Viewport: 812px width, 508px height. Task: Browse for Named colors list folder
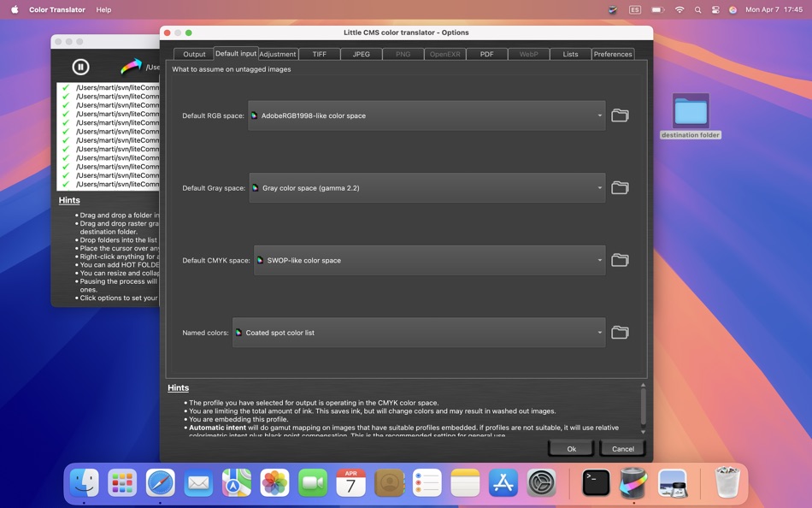pyautogui.click(x=620, y=333)
